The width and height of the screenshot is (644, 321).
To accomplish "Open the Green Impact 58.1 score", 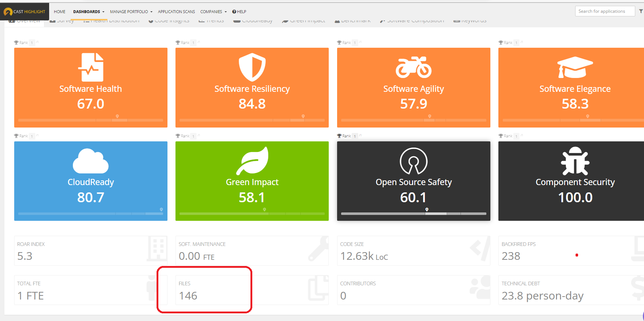I will [252, 197].
